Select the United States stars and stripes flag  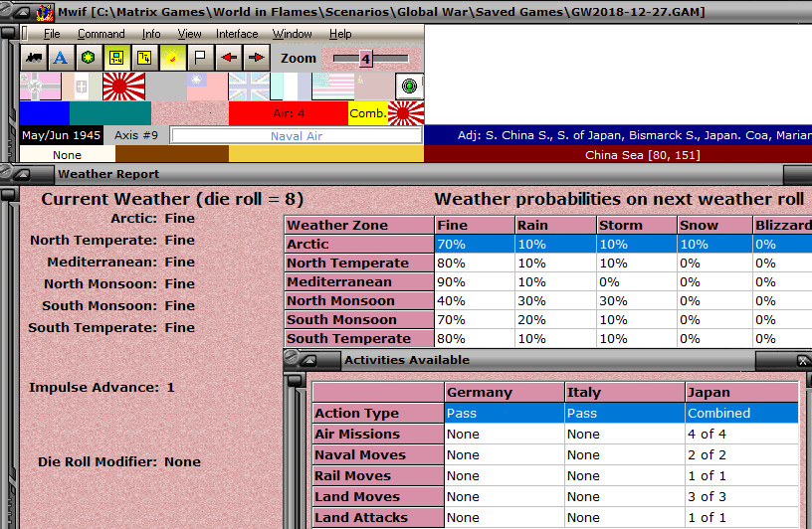point(332,87)
